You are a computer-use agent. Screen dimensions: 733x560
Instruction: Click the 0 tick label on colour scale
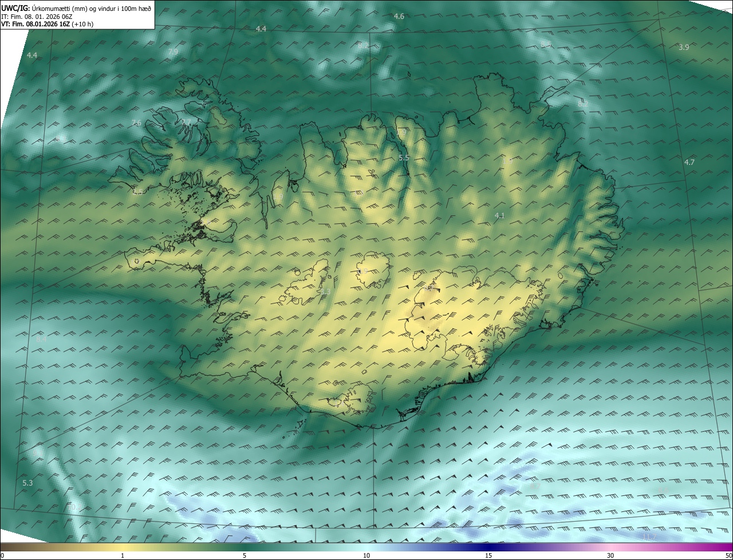click(2, 555)
